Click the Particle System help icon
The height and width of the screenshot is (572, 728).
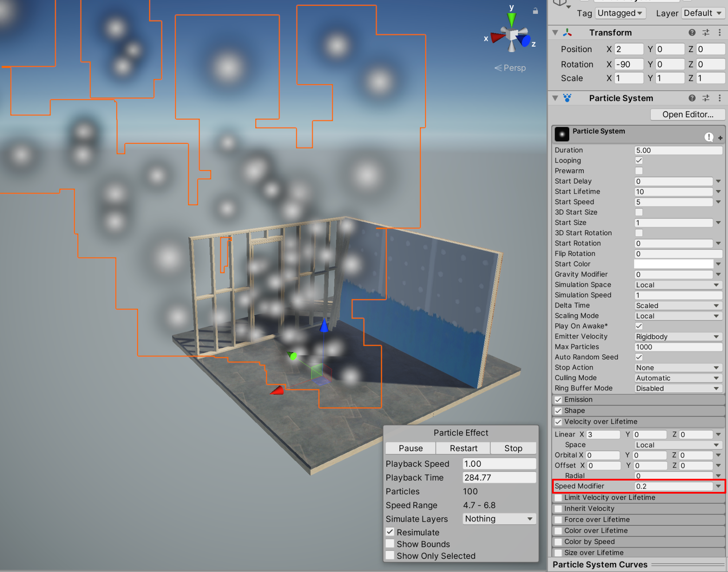tap(692, 98)
